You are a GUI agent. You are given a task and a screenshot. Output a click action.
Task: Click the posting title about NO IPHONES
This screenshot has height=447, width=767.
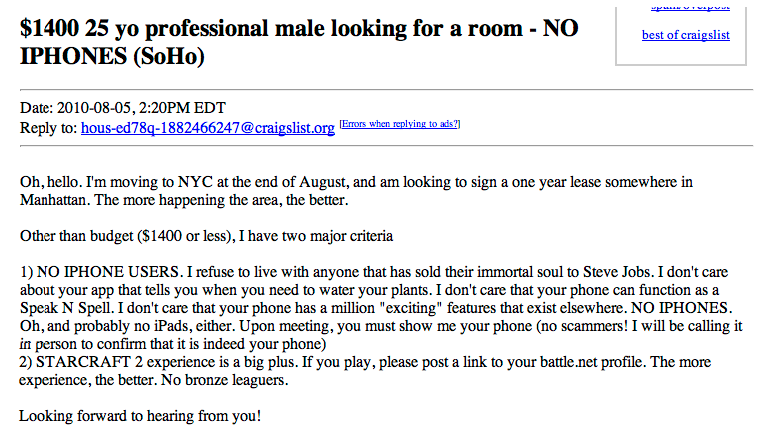(299, 42)
